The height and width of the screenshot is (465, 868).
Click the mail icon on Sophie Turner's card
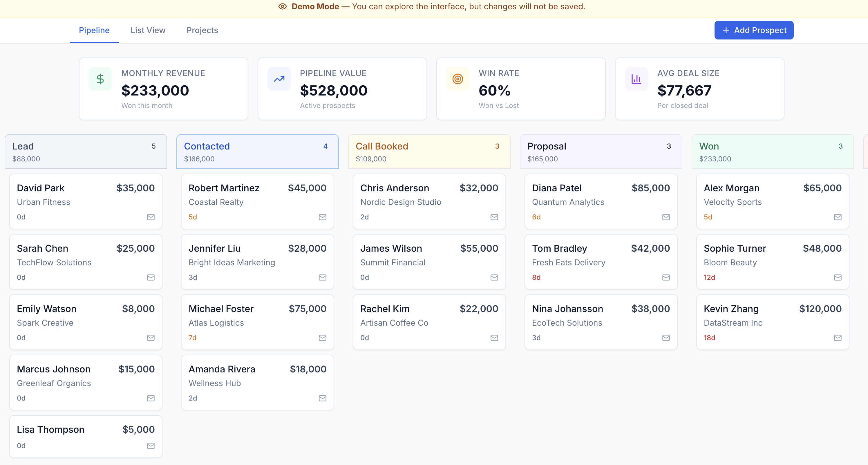tap(838, 277)
